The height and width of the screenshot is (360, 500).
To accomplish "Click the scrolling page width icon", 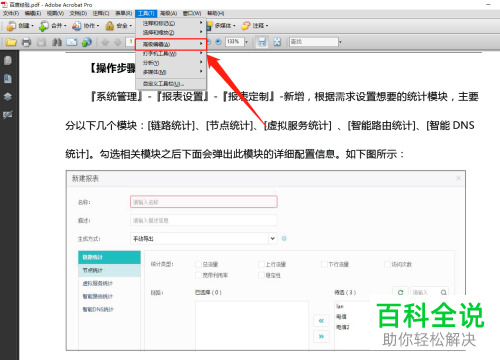I will tap(262, 42).
